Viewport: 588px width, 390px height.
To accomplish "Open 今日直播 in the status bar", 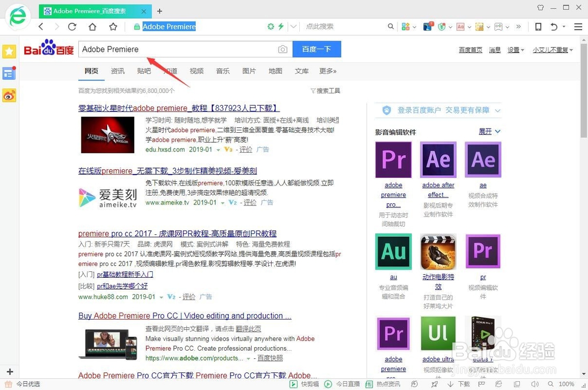I will pos(342,384).
